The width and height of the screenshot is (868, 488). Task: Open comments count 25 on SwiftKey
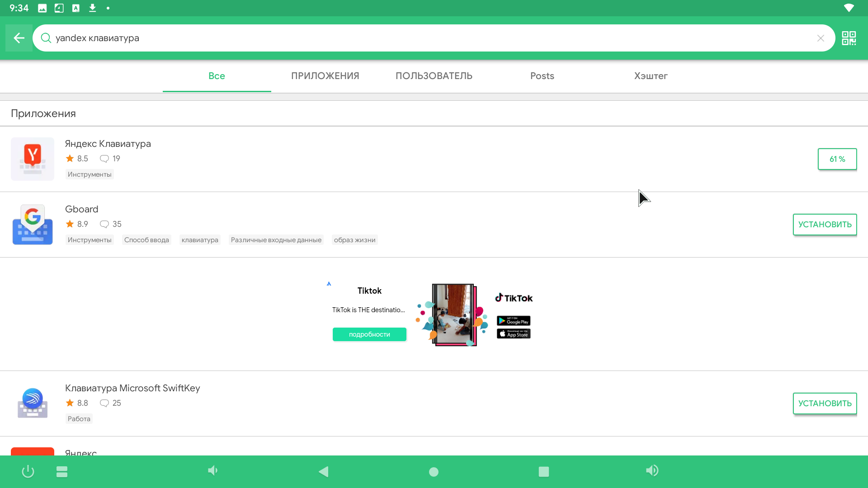coord(110,403)
